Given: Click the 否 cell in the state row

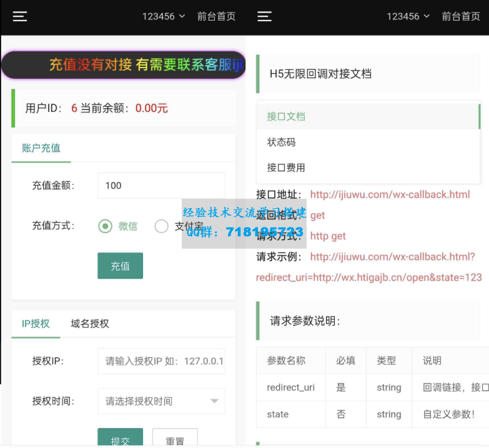Looking at the screenshot, I should [x=345, y=414].
